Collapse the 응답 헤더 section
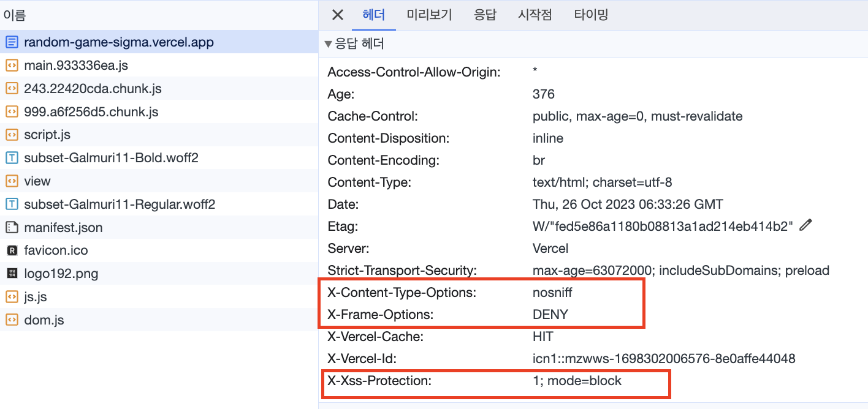 coord(329,44)
